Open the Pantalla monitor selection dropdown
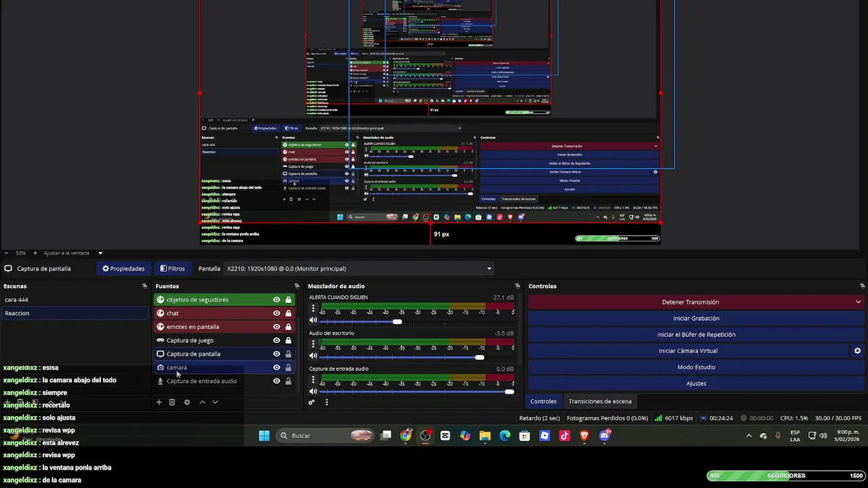Image resolution: width=868 pixels, height=488 pixels. (359, 268)
